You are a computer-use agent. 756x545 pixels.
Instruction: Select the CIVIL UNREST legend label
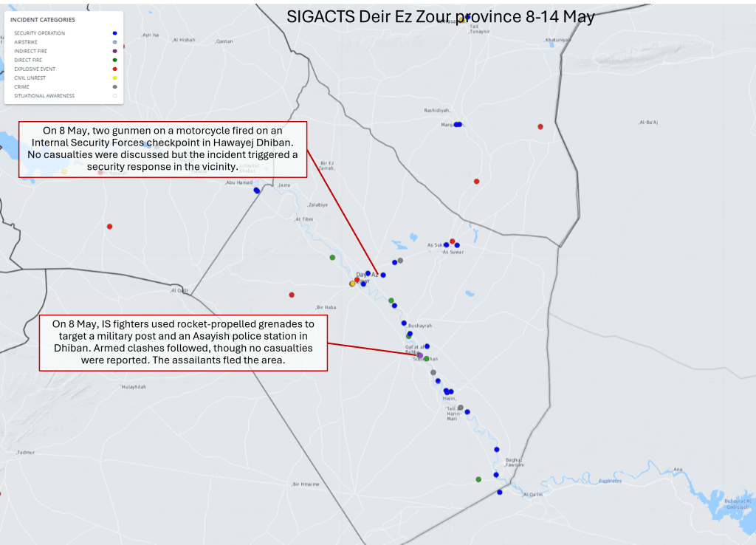coord(30,78)
